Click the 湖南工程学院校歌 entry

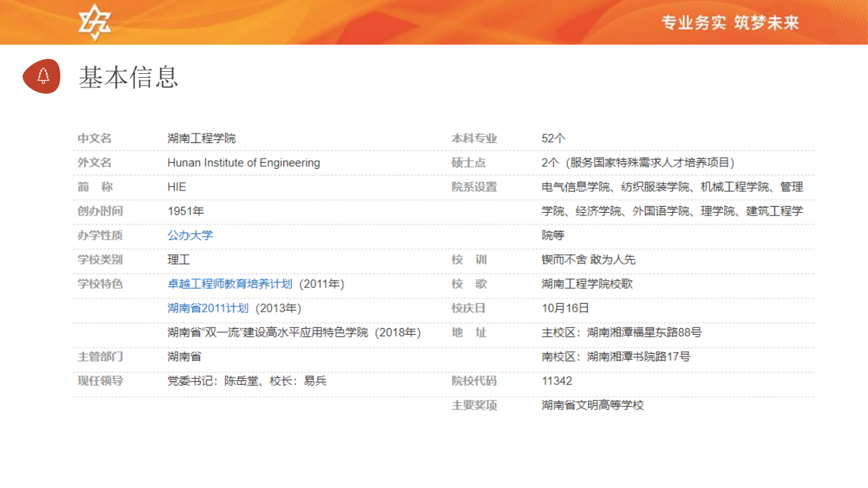[587, 284]
